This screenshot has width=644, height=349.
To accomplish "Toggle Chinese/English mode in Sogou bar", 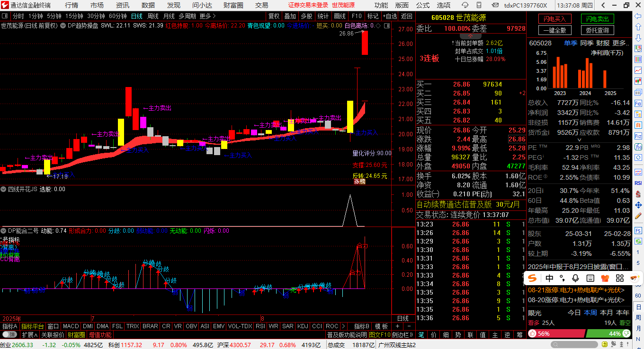I will point(549,278).
